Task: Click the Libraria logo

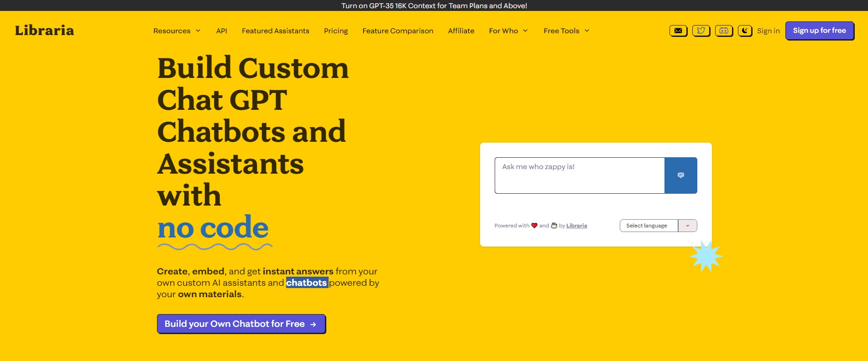Action: pos(44,31)
